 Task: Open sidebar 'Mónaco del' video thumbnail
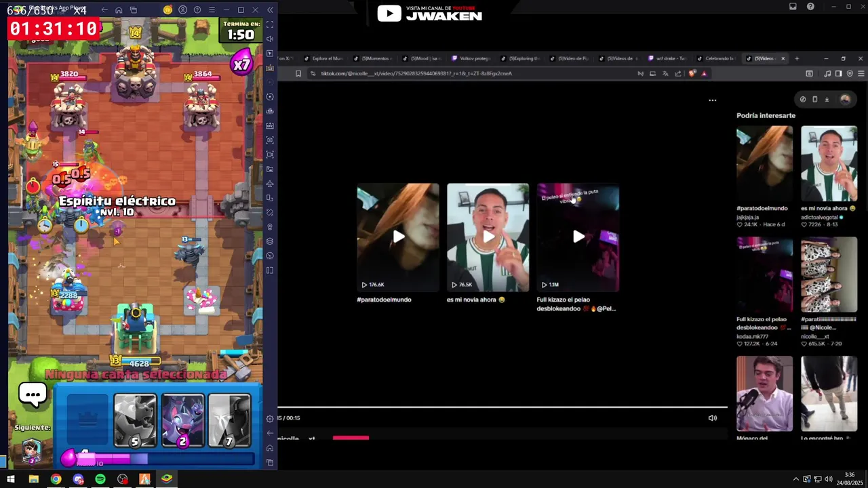click(764, 394)
